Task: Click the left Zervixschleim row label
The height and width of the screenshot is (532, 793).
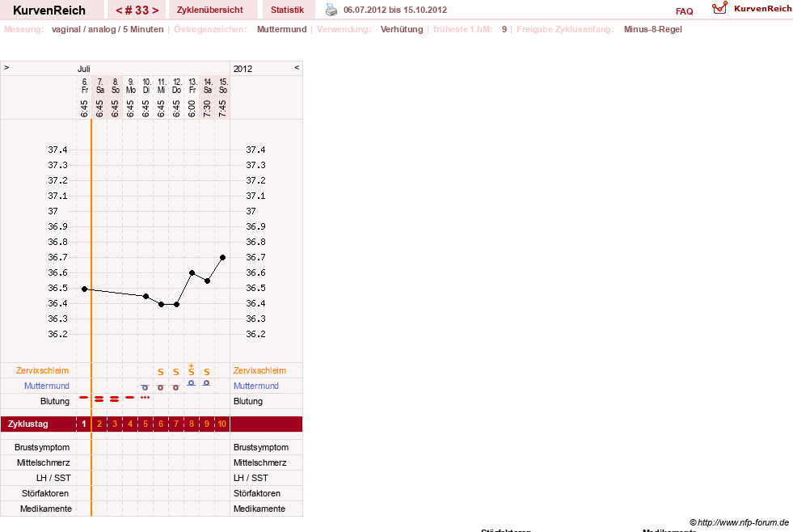Action: coord(43,370)
